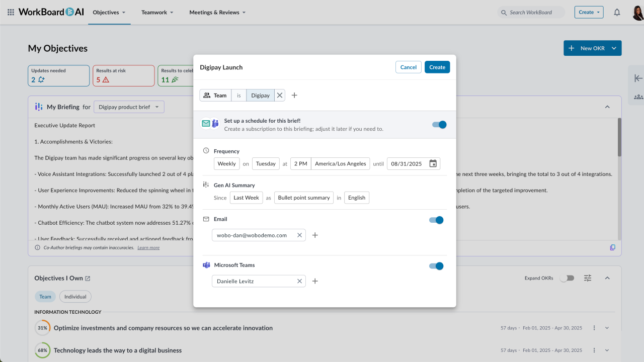The height and width of the screenshot is (362, 644).
Task: Add another email recipient
Action: (x=315, y=235)
